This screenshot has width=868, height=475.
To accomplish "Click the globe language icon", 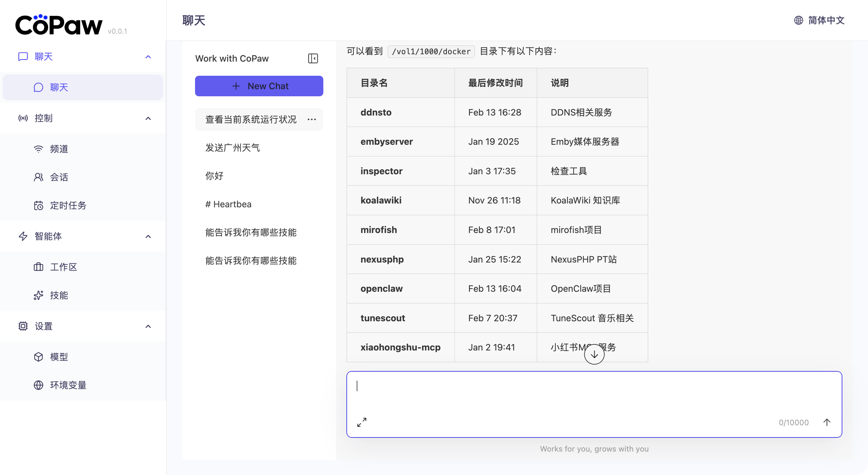I will point(798,20).
